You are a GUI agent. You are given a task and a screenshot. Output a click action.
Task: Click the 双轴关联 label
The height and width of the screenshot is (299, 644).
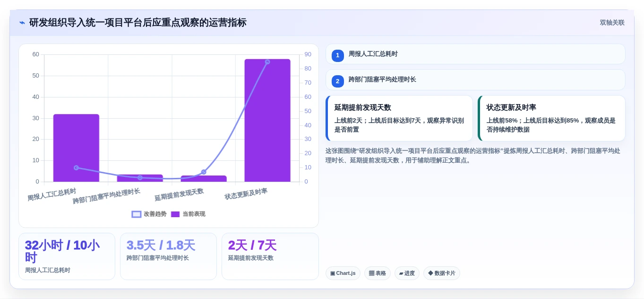612,23
